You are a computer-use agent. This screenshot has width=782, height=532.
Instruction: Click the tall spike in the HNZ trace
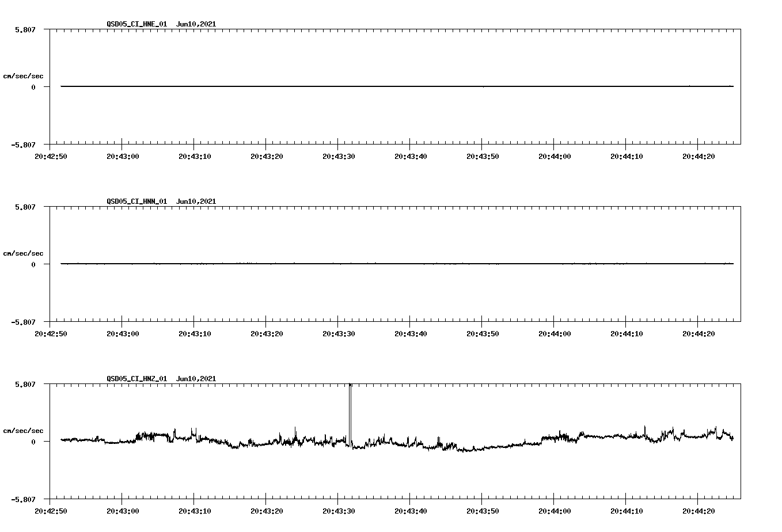click(x=350, y=415)
